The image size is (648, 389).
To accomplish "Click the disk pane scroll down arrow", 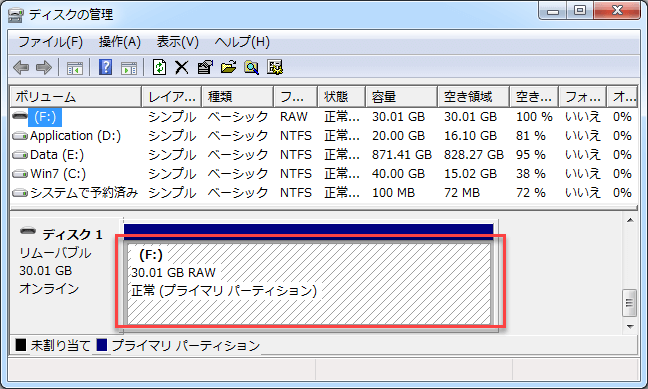I will click(x=630, y=327).
